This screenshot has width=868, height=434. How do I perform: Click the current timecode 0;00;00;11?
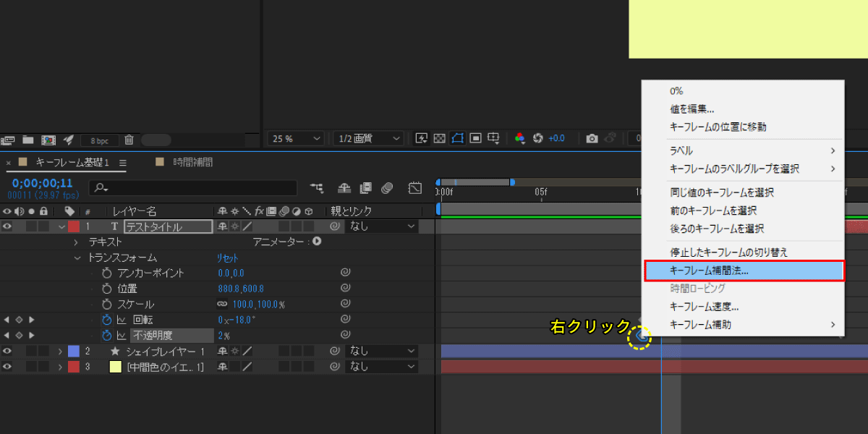pos(43,183)
